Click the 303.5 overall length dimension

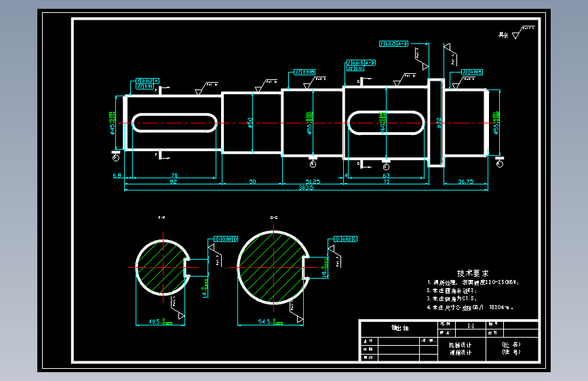click(306, 187)
